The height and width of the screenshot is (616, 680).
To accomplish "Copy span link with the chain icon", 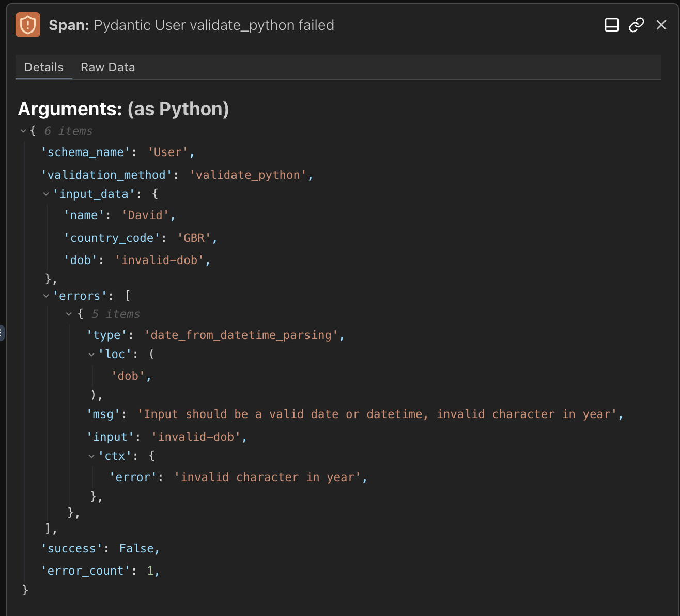I will [636, 25].
